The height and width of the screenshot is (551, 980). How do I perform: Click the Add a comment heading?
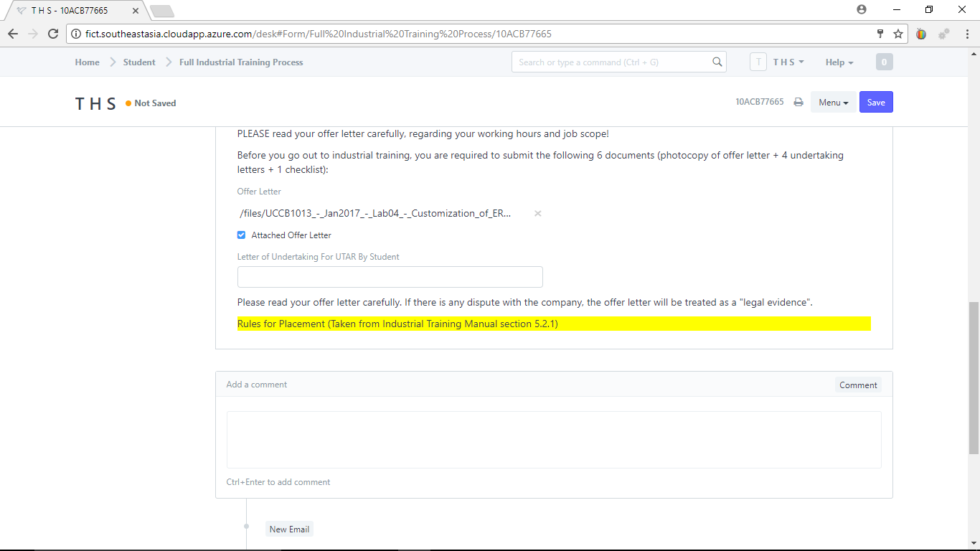point(256,385)
